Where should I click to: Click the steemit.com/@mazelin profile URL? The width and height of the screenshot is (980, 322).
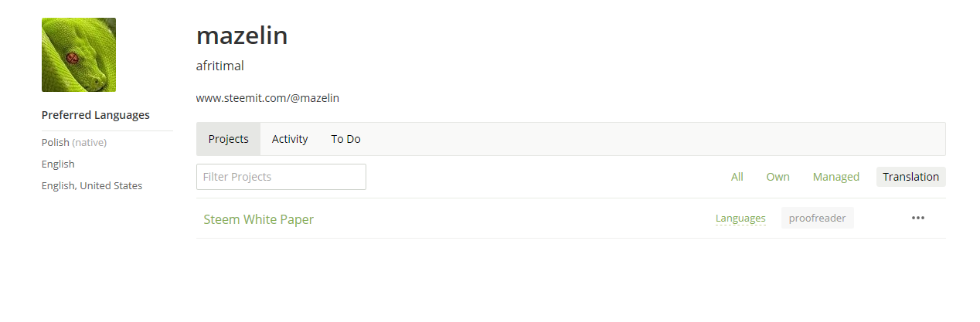point(267,98)
